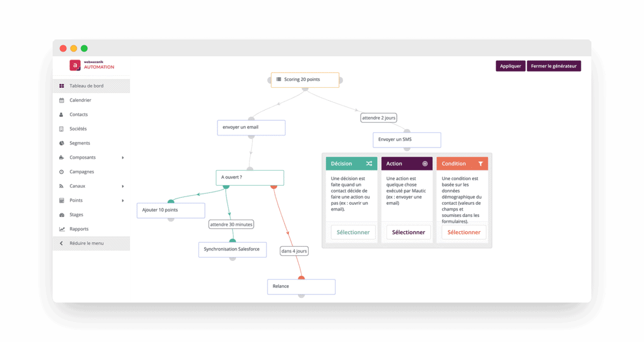Click the Appliquer button
Image resolution: width=644 pixels, height=342 pixels.
(510, 66)
